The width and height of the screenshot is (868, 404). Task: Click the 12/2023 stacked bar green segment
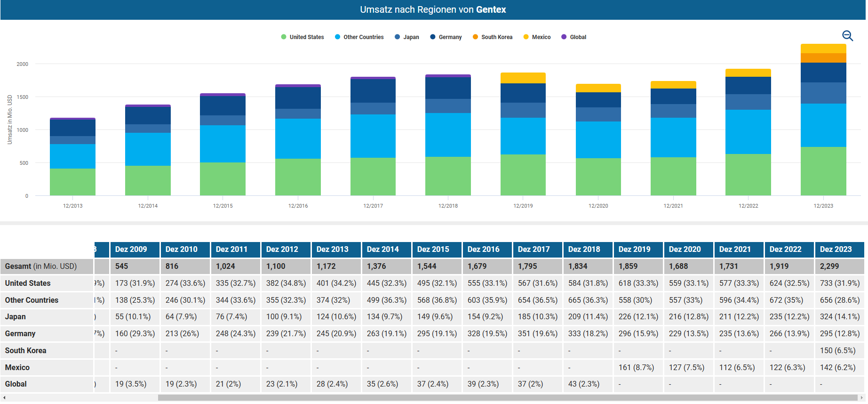tap(823, 171)
